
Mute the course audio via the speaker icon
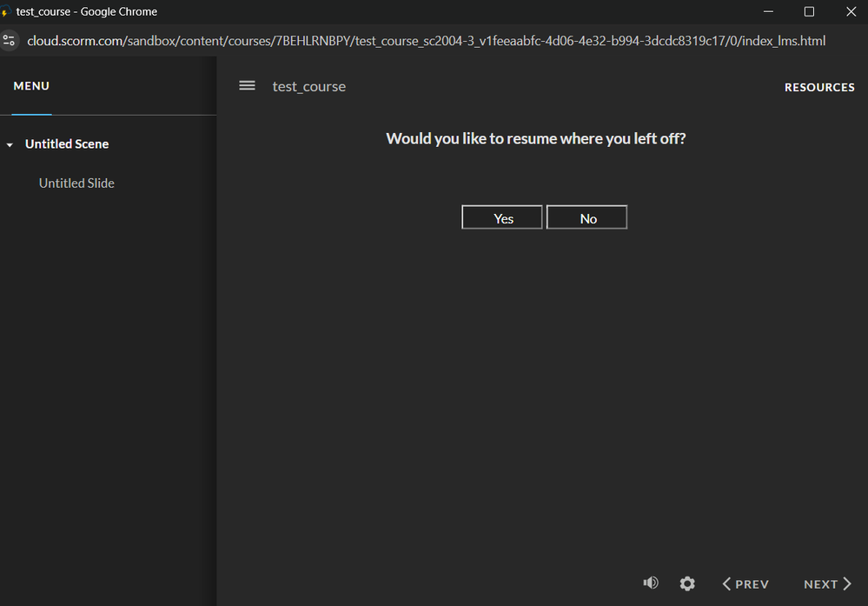pyautogui.click(x=651, y=583)
